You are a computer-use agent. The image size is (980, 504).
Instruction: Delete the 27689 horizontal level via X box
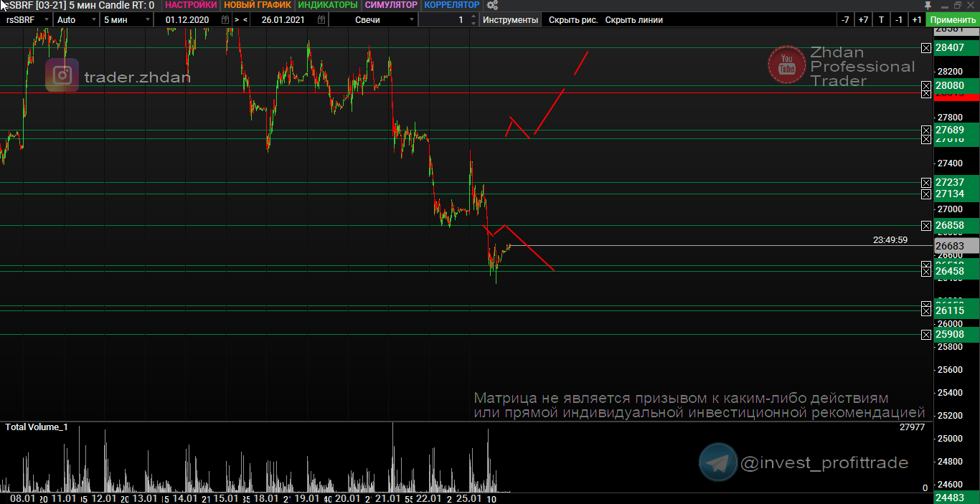[x=926, y=130]
